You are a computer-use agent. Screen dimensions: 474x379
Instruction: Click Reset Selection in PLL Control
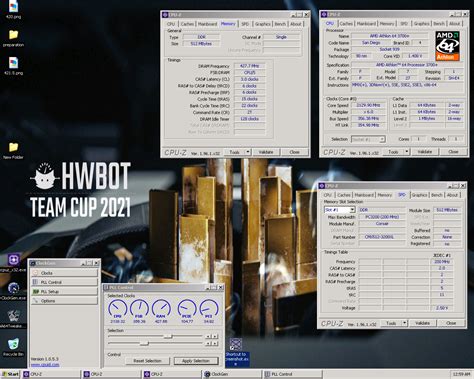pos(147,361)
